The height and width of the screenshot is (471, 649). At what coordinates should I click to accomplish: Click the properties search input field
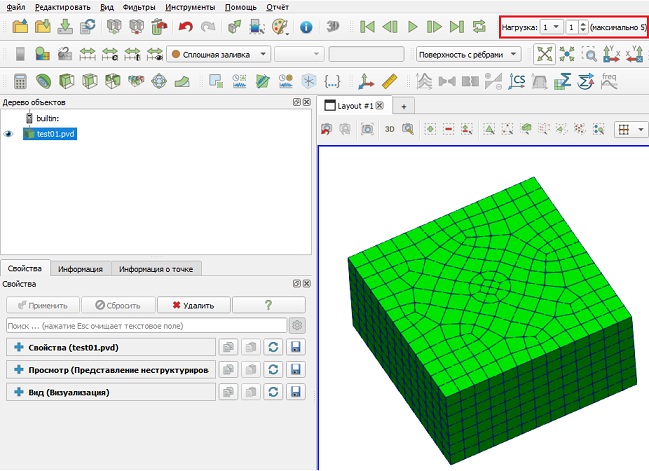point(147,326)
